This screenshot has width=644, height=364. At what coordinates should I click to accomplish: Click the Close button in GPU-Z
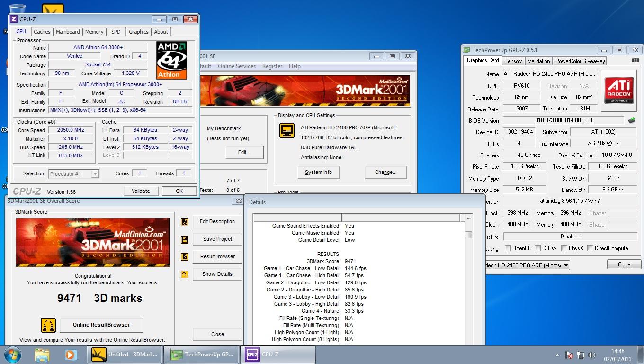624,265
